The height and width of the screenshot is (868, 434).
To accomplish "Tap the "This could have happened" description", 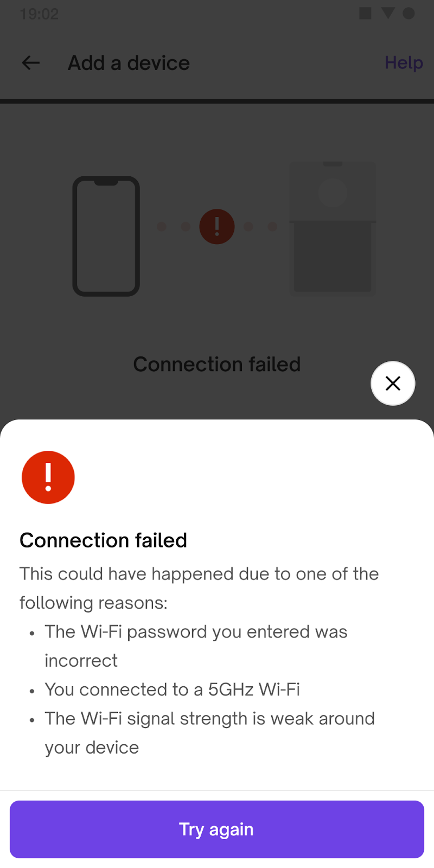I will (x=199, y=588).
